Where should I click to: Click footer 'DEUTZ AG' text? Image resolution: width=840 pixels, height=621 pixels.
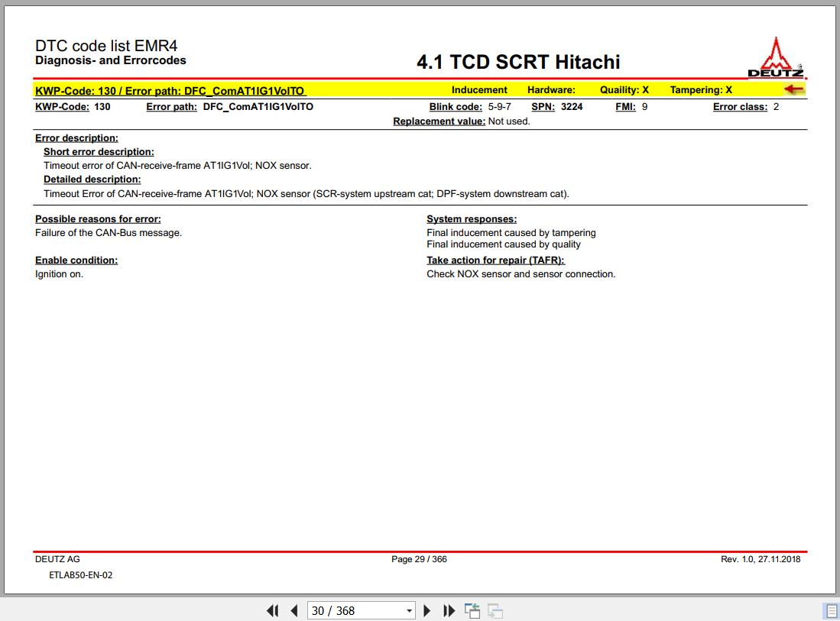click(57, 559)
